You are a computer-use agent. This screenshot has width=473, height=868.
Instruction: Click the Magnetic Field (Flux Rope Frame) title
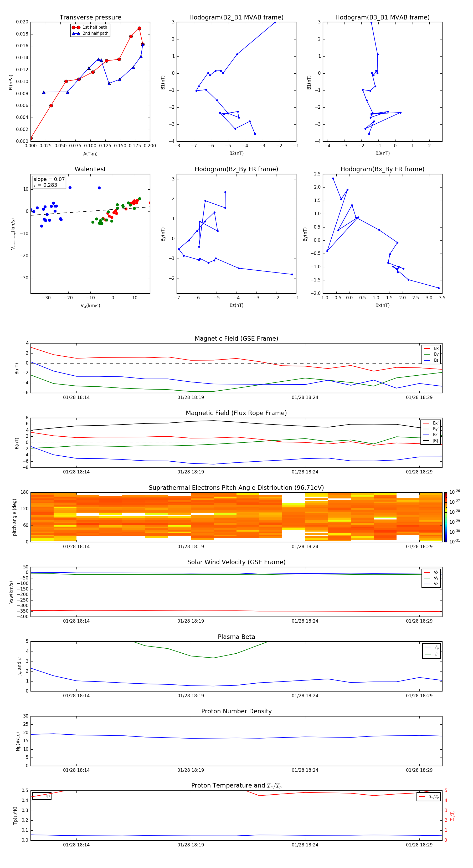pos(236,413)
